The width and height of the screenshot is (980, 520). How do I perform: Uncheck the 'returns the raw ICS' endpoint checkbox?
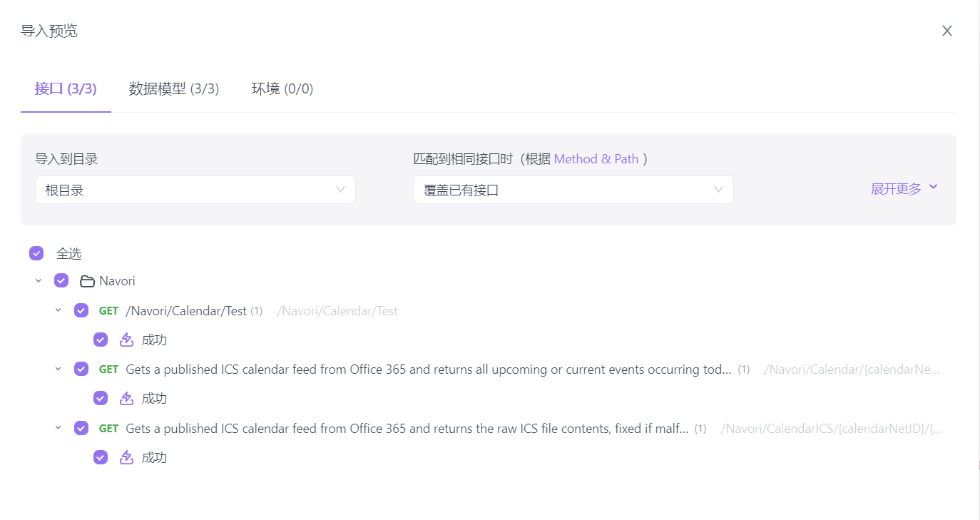click(81, 428)
